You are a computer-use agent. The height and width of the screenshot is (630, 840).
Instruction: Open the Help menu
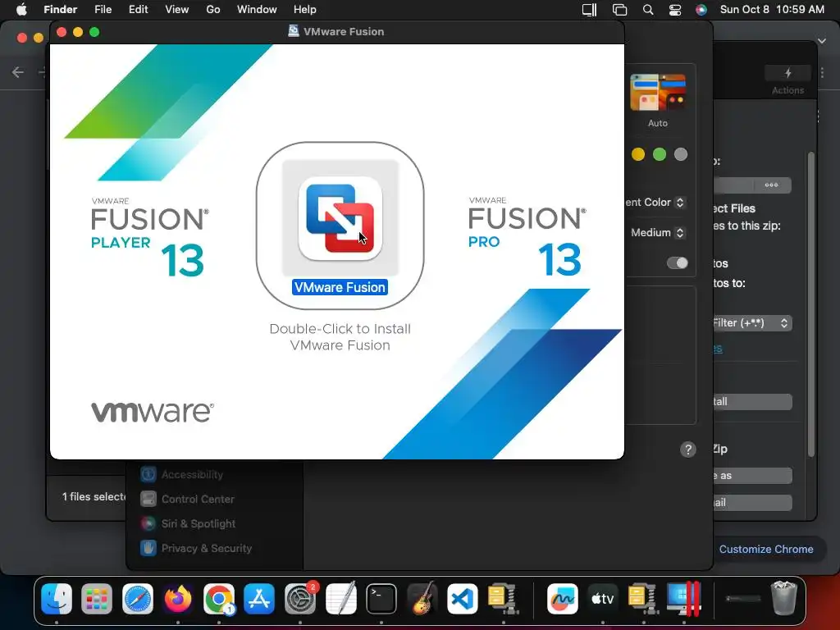point(305,9)
